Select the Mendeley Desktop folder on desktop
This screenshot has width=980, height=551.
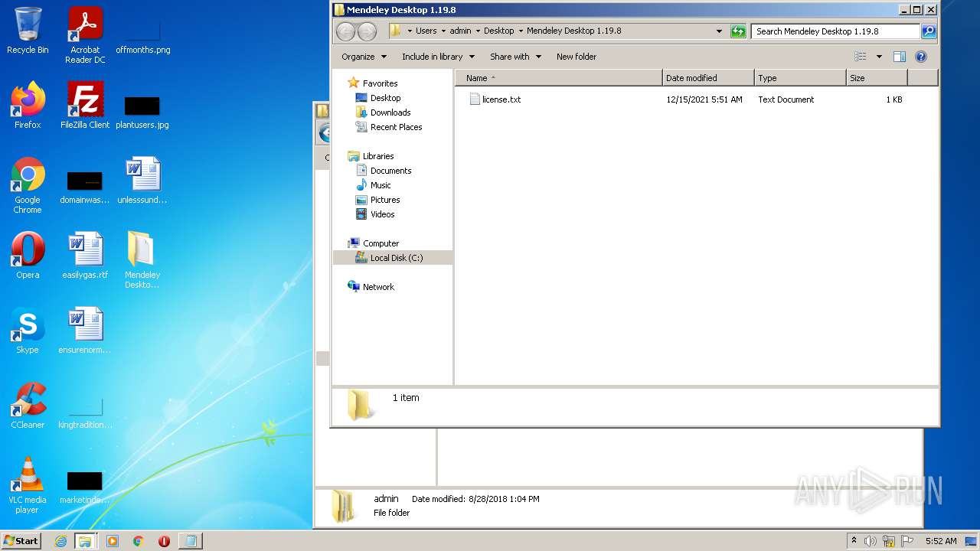142,260
